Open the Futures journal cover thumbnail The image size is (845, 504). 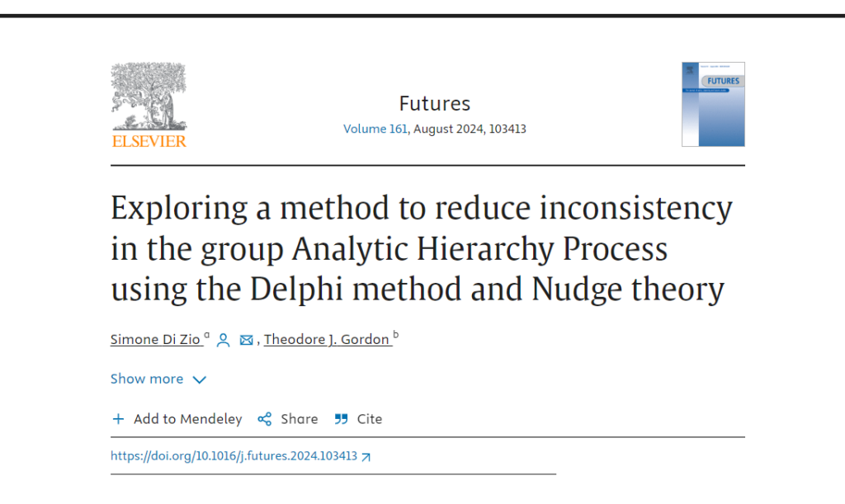coord(713,104)
